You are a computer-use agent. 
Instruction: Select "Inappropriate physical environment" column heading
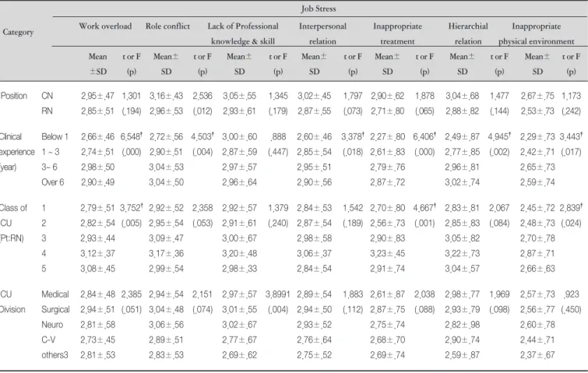click(x=537, y=33)
